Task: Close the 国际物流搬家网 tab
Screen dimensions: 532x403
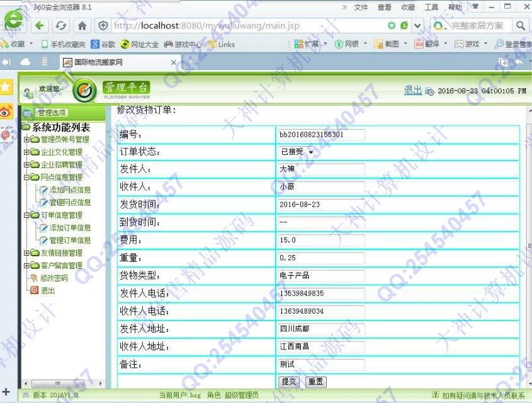Action: (174, 62)
